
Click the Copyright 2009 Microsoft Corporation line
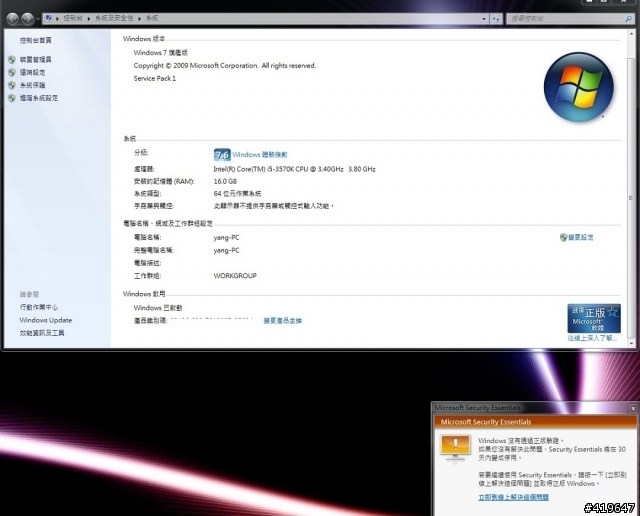click(224, 65)
